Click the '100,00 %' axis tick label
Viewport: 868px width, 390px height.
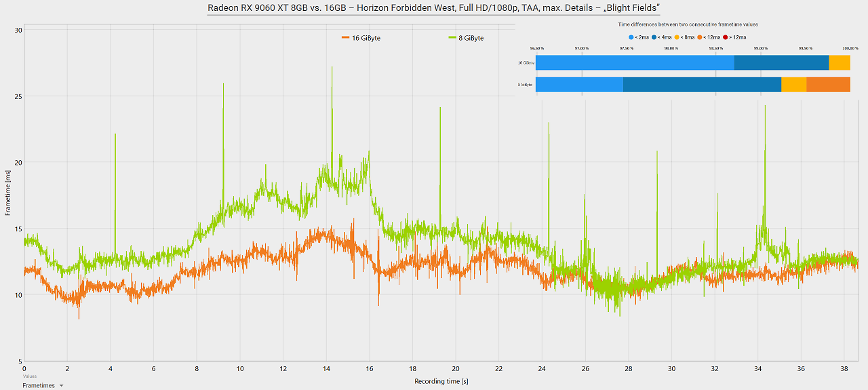(x=850, y=48)
